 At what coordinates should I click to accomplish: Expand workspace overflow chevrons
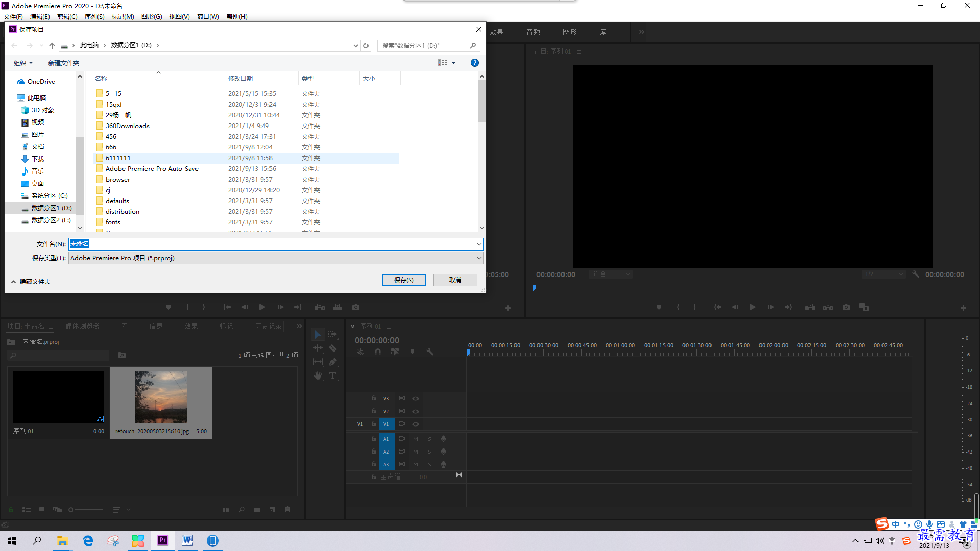coord(641,32)
